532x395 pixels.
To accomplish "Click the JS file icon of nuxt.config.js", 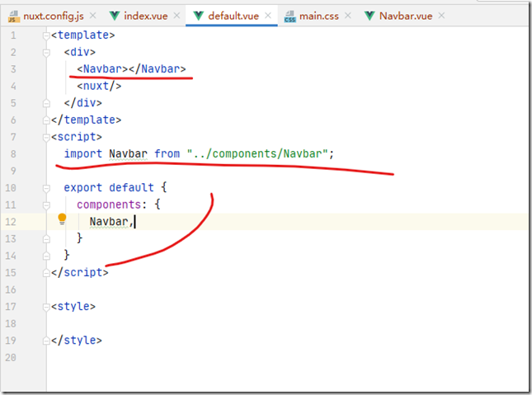I will [13, 16].
